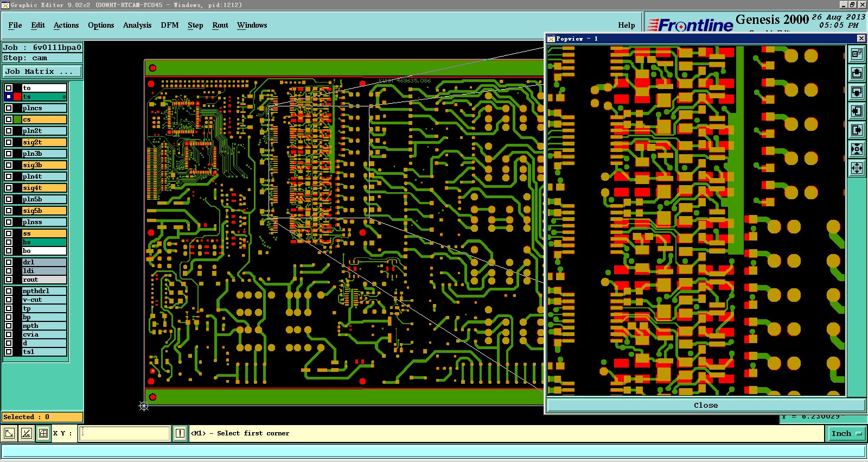Open the Edit menu
868x462 pixels.
38,25
